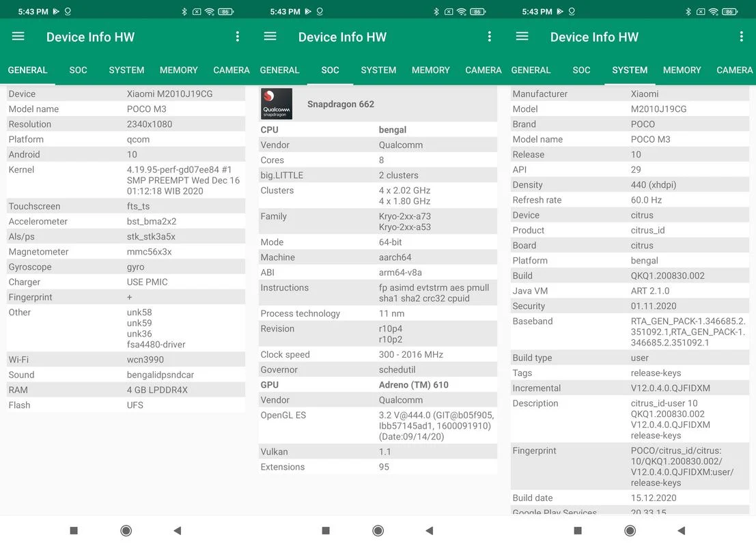
Task: Tap Clock speed 300 - 2016 MHz
Action: coord(411,355)
